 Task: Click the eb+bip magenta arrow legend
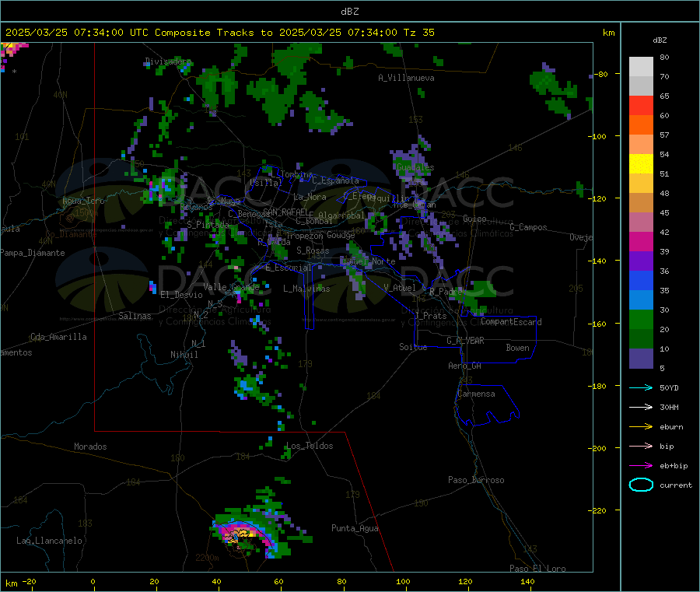641,466
